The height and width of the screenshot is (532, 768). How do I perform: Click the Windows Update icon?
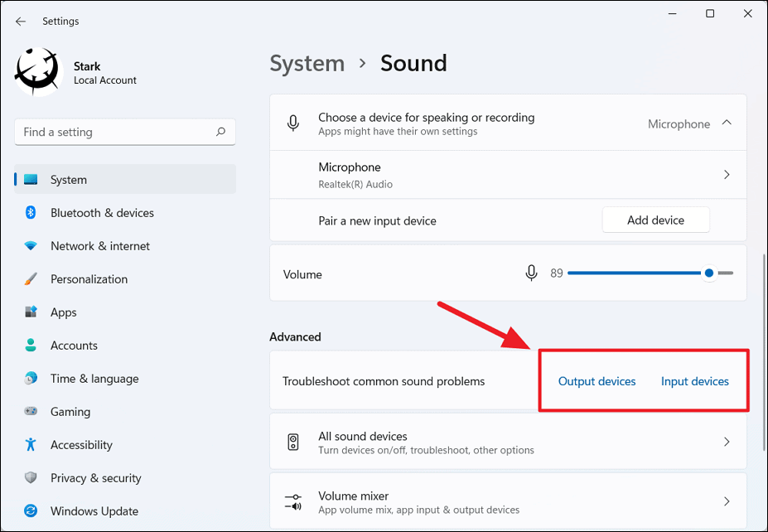click(x=31, y=511)
